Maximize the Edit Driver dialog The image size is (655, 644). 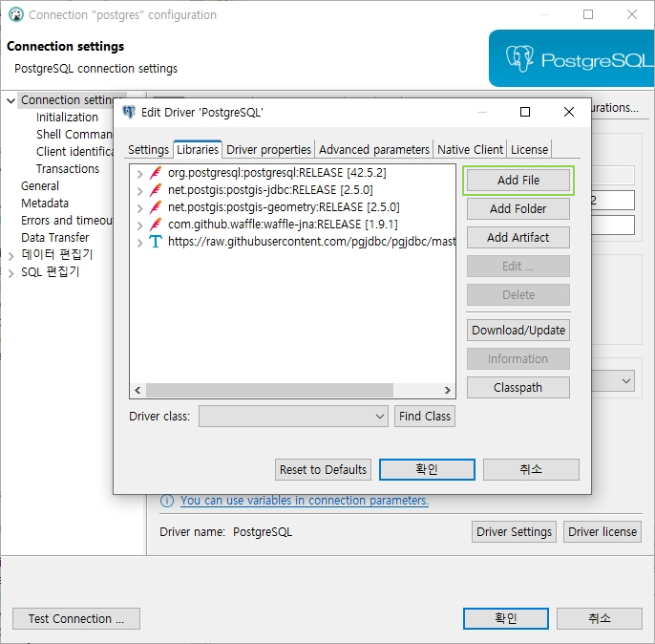525,112
